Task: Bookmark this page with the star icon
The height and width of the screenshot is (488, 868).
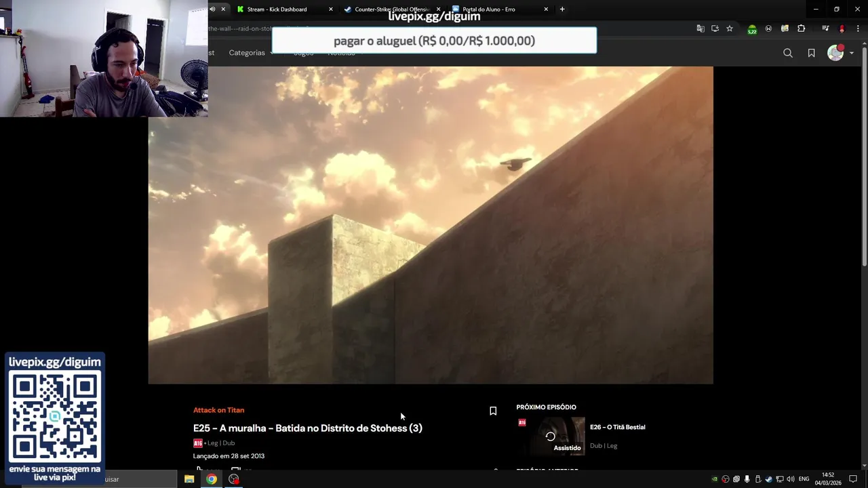Action: 730,28
